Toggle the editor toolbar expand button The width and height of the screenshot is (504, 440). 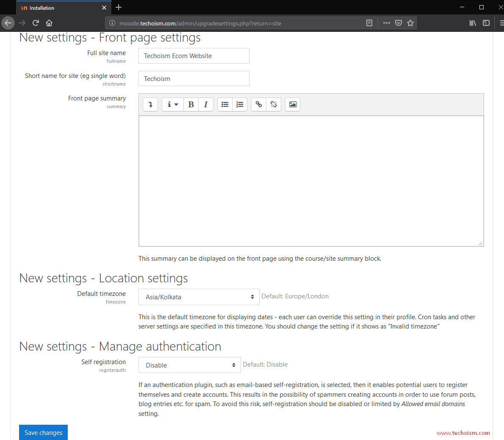(x=150, y=104)
